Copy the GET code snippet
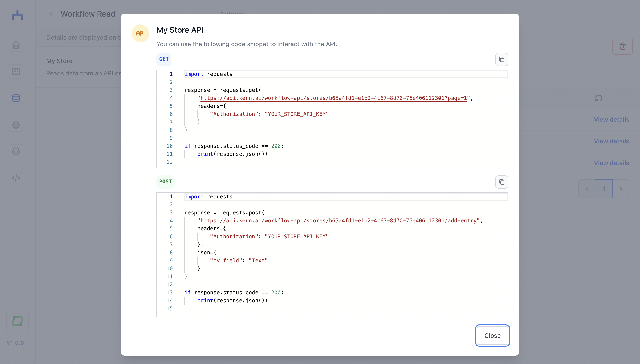The width and height of the screenshot is (640, 364). point(501,59)
